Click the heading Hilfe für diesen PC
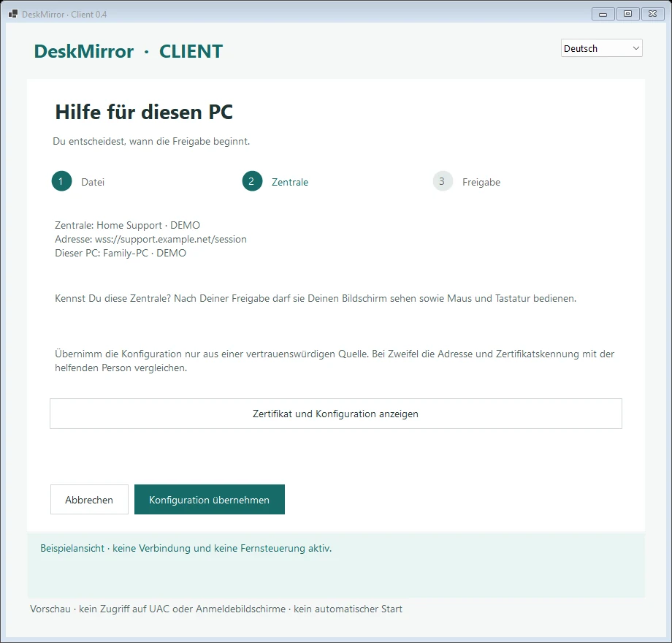The image size is (672, 643). click(x=144, y=113)
